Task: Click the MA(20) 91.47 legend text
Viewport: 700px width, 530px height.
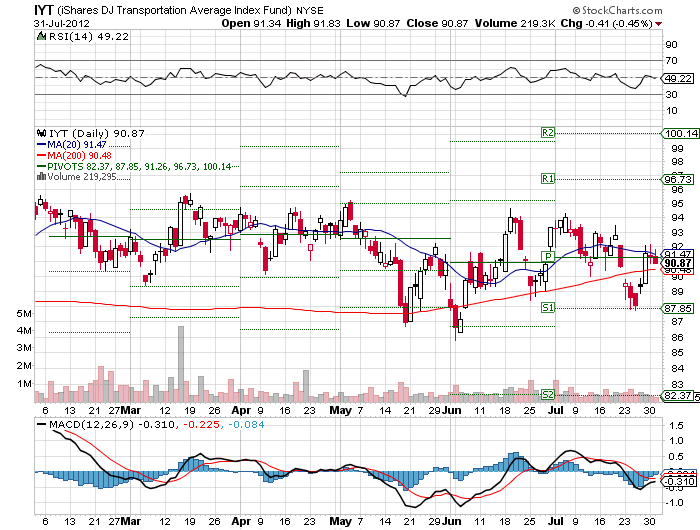Action: click(x=77, y=145)
